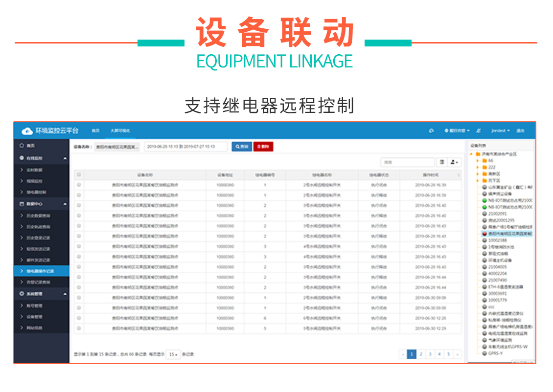Click the red 删除 delete button

pyautogui.click(x=263, y=147)
